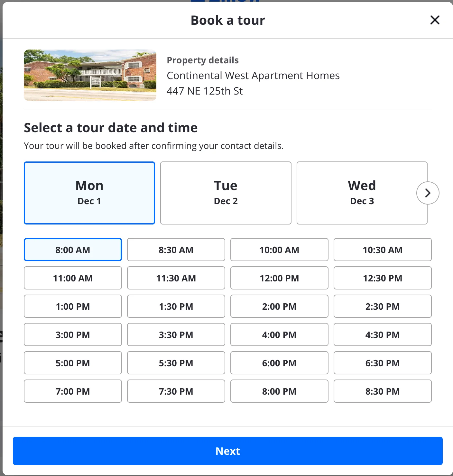Pick the 1:30 PM tour time
Screen dimensions: 453x476
[176, 306]
